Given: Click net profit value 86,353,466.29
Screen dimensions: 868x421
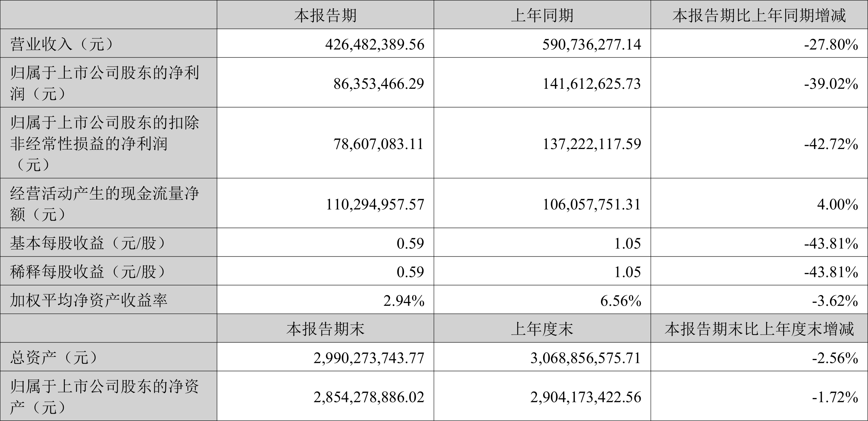Looking at the screenshot, I should pos(379,83).
